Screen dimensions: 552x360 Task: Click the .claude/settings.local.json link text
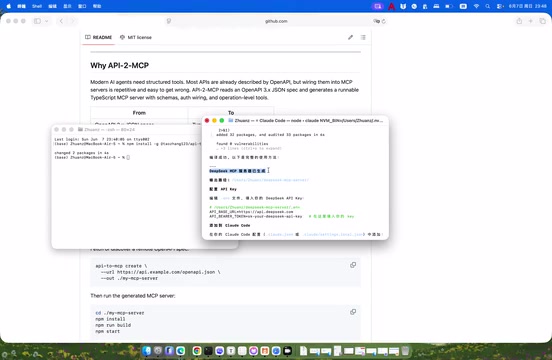[x=333, y=234]
